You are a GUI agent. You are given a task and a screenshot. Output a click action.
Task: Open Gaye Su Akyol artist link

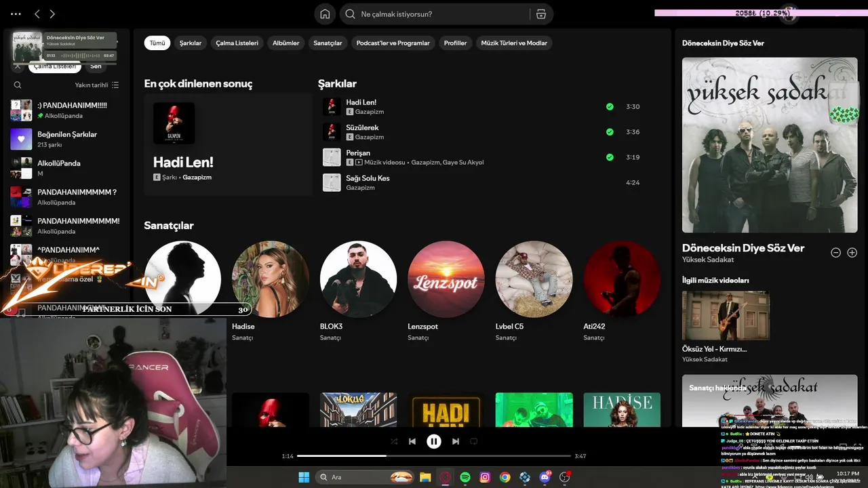464,163
